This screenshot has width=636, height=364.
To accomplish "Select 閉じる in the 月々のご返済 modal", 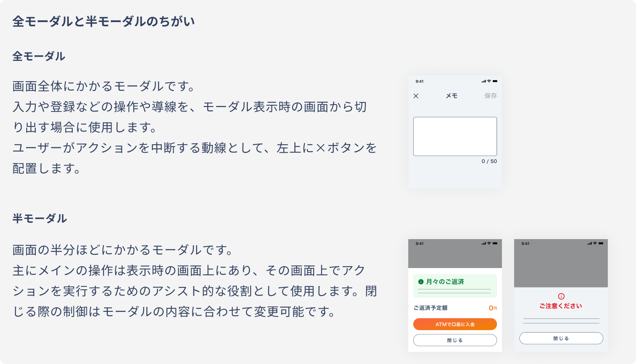I will [455, 340].
